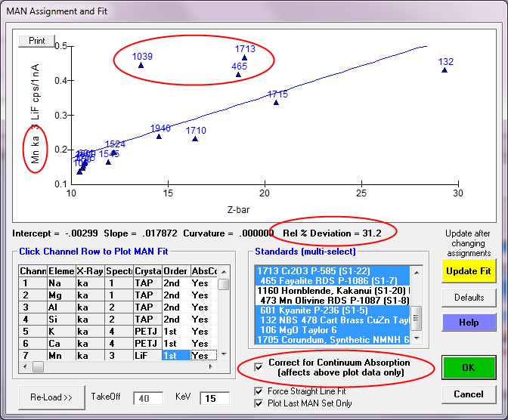Open Help from the purple button
The height and width of the screenshot is (420, 508).
point(469,323)
